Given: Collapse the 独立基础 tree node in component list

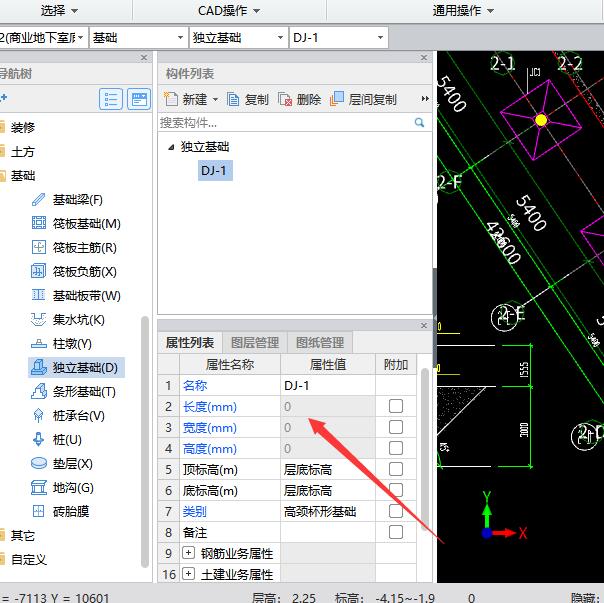Looking at the screenshot, I should [x=171, y=147].
